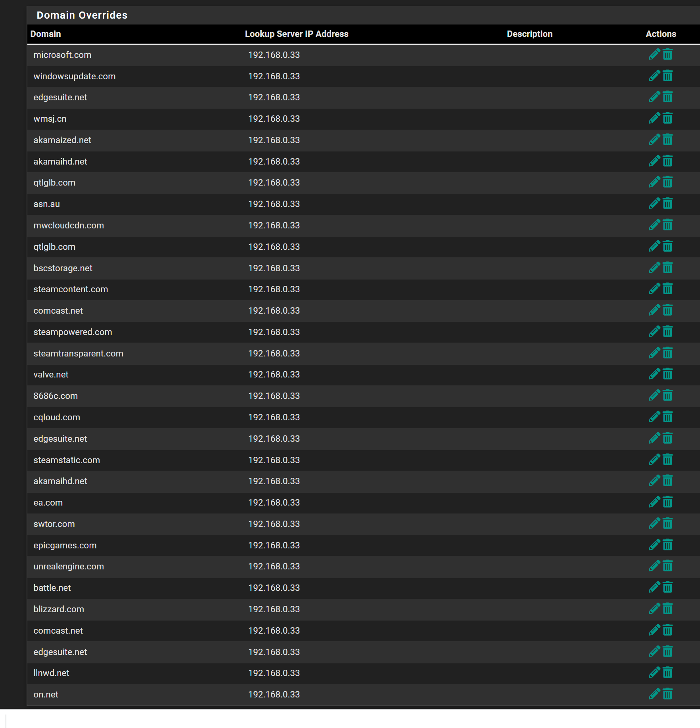The image size is (700, 728).
Task: Delete the bscstorage.net override
Action: coord(668,268)
